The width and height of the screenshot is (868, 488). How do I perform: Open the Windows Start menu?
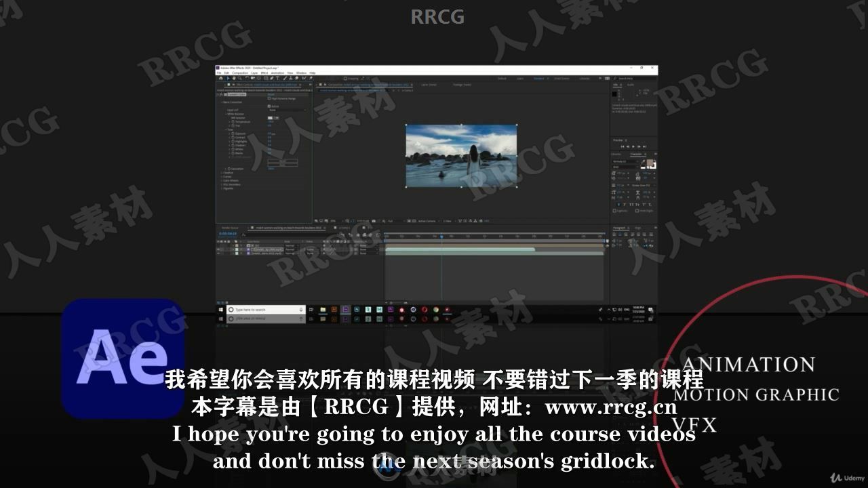(221, 310)
